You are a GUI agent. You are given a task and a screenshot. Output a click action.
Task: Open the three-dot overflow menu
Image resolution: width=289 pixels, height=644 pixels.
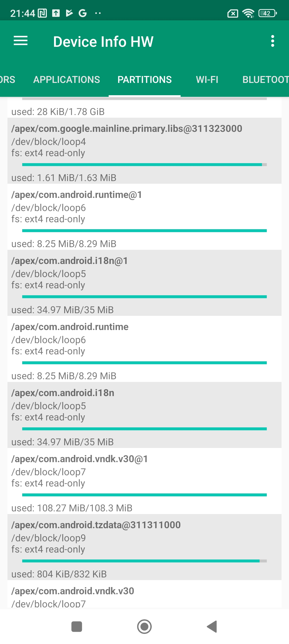coord(272,41)
